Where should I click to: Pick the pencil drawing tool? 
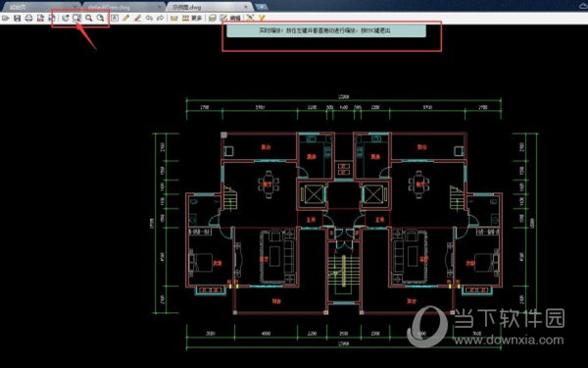pos(125,18)
